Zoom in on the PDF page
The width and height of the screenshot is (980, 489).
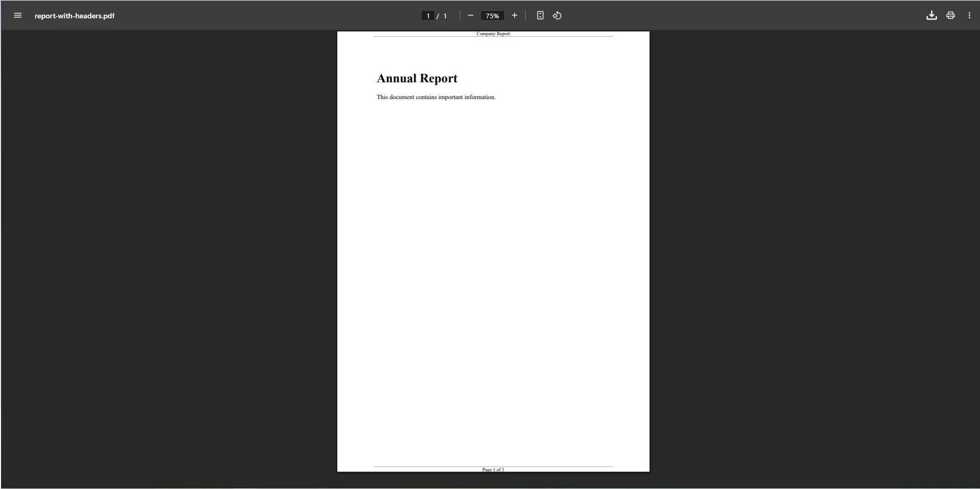[514, 15]
